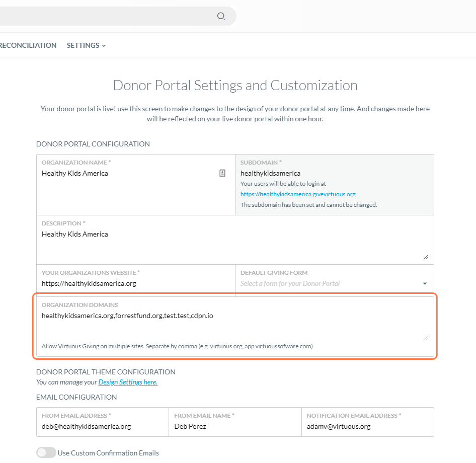
Task: Grab the Organization Domains resize handle
Action: point(426,338)
